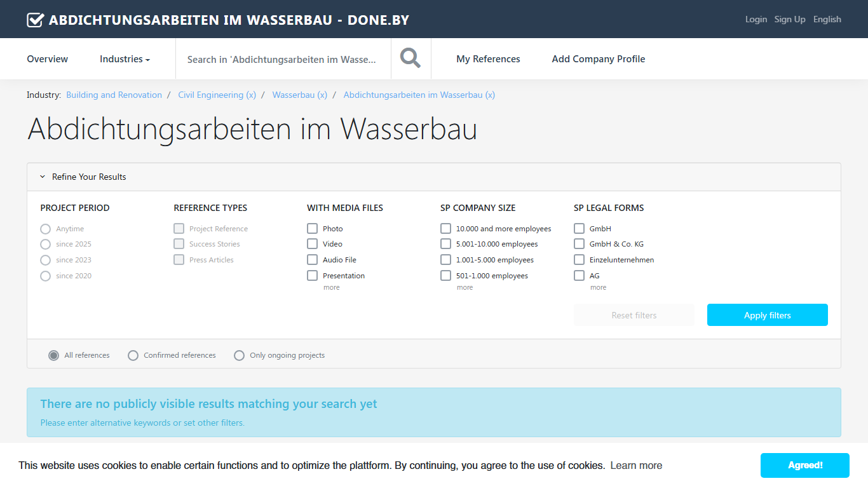Click the REFERENCE TYPES heading
This screenshot has height=488, width=868.
(210, 208)
